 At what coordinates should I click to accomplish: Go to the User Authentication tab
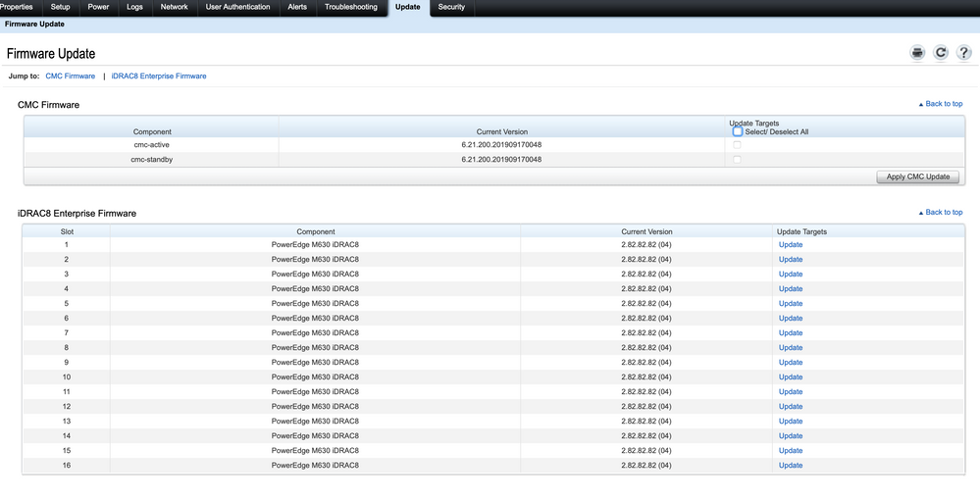click(238, 7)
